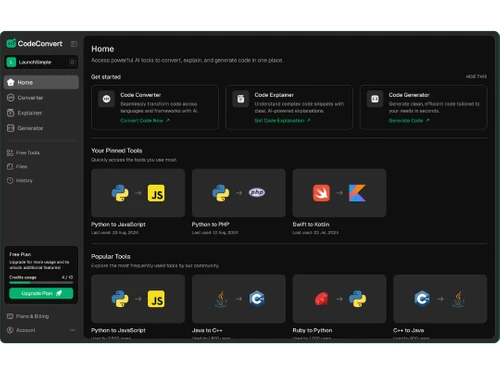Open popular Ruby to Python tile
500x375 pixels.
339,299
